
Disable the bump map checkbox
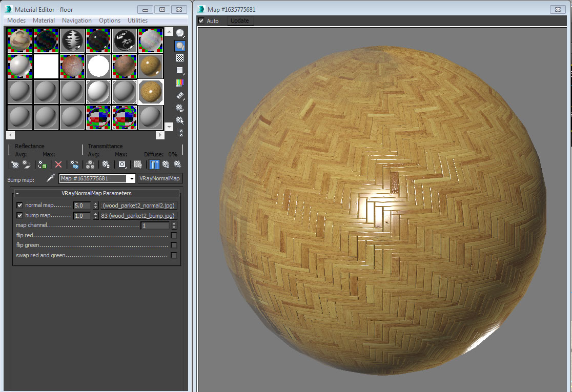19,215
